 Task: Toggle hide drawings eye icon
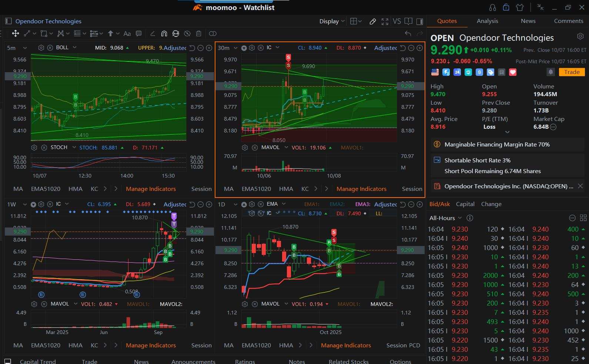tap(187, 34)
